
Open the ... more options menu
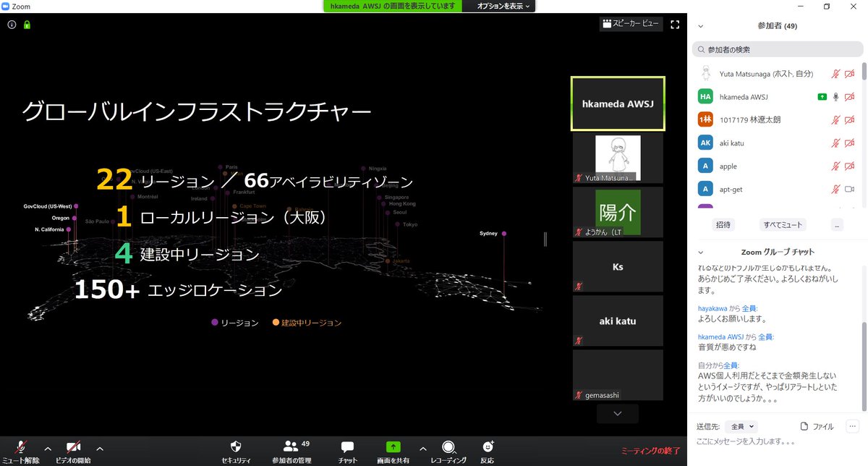tap(837, 224)
